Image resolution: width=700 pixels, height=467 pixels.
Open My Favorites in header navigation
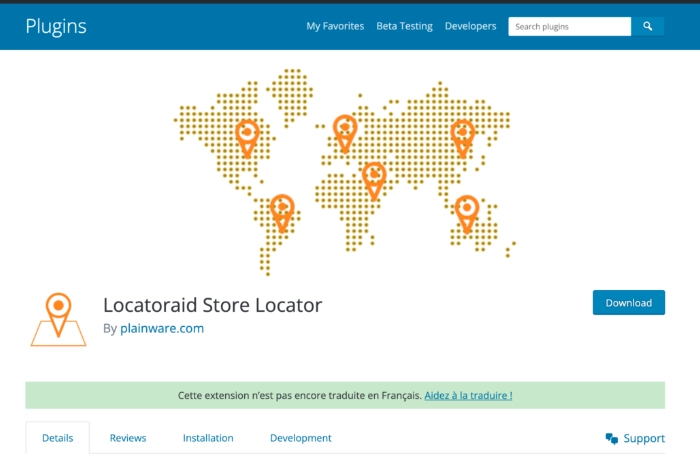pyautogui.click(x=335, y=26)
